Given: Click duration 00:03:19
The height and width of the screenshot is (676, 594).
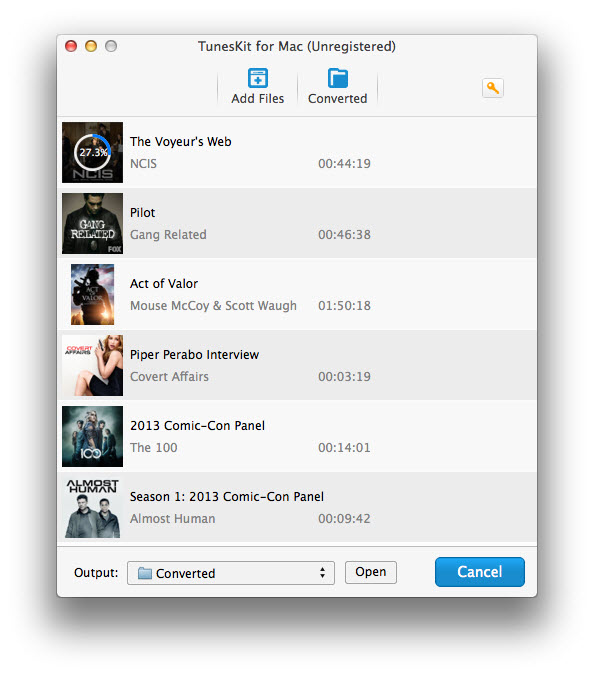Looking at the screenshot, I should [344, 377].
